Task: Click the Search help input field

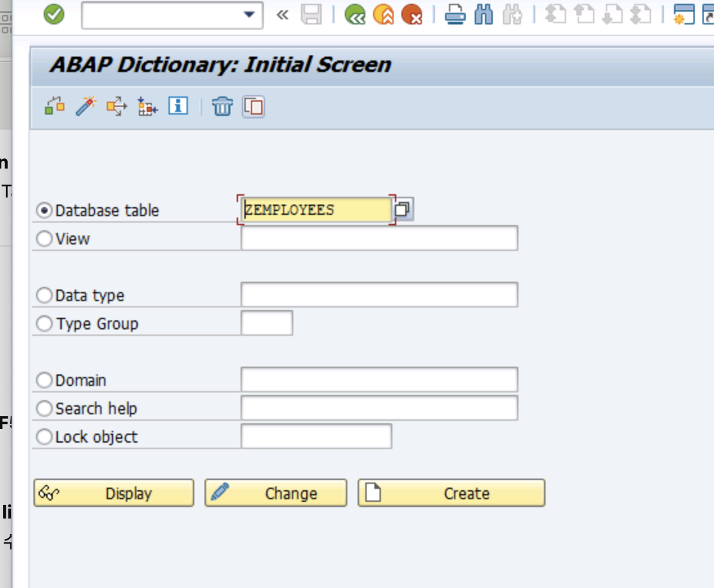Action: click(380, 407)
